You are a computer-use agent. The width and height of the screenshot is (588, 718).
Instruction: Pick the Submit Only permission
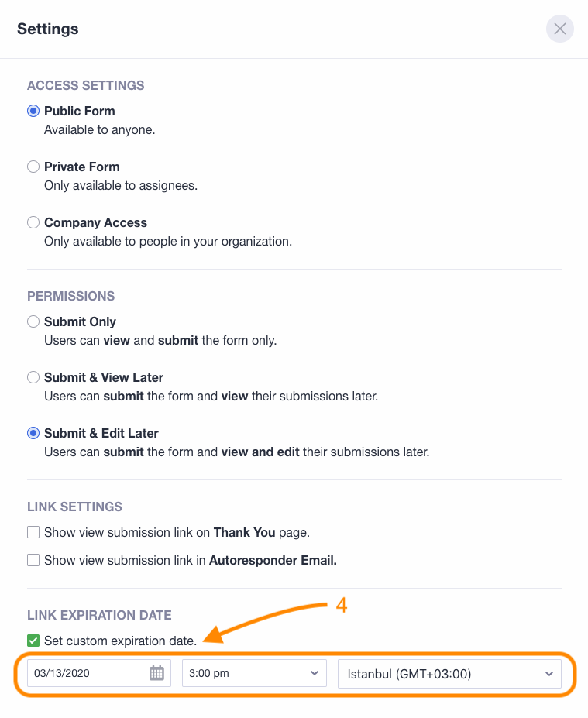pyautogui.click(x=33, y=321)
